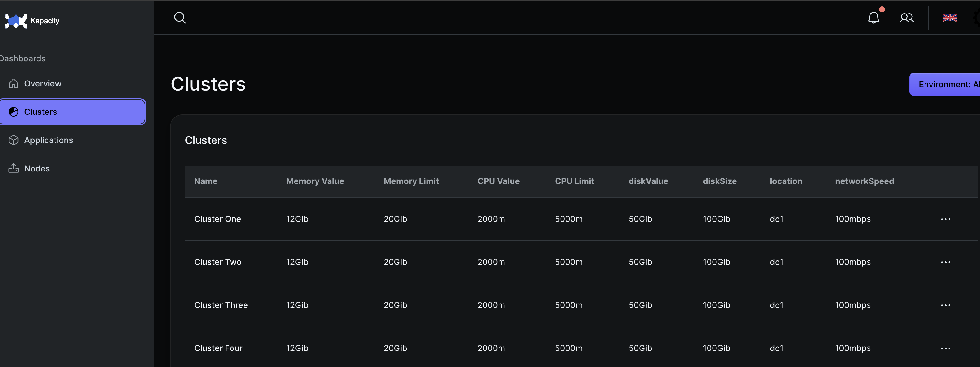Select the Cluster Three row name

pyautogui.click(x=221, y=305)
